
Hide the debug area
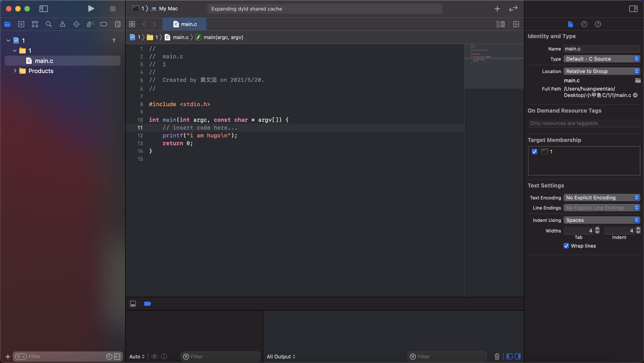tap(133, 304)
